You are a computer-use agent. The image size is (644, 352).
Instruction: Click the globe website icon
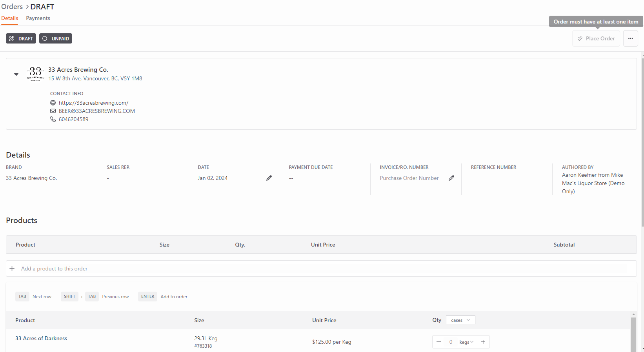53,103
